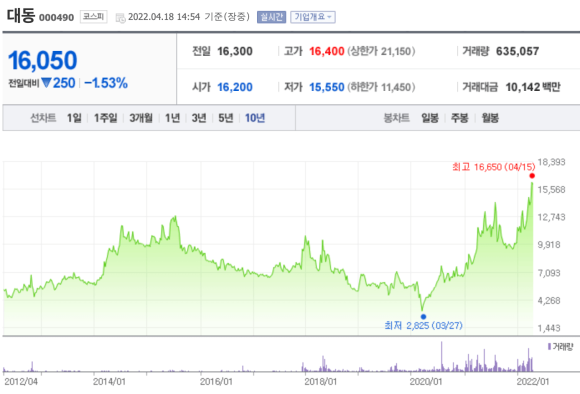Click the 2016/01 axis label
580x394 pixels.
pyautogui.click(x=216, y=381)
